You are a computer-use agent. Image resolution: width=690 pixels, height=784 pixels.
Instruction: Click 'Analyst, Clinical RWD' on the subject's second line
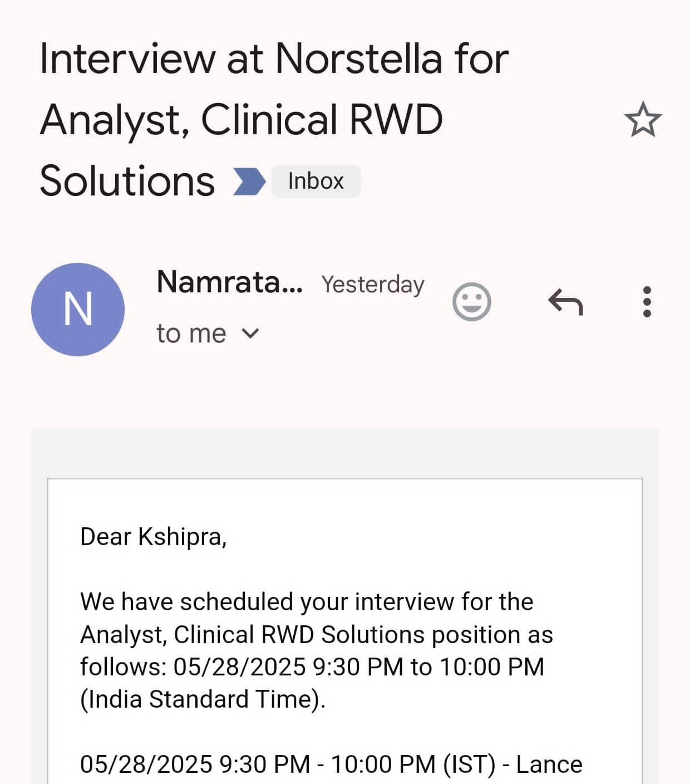point(241,120)
